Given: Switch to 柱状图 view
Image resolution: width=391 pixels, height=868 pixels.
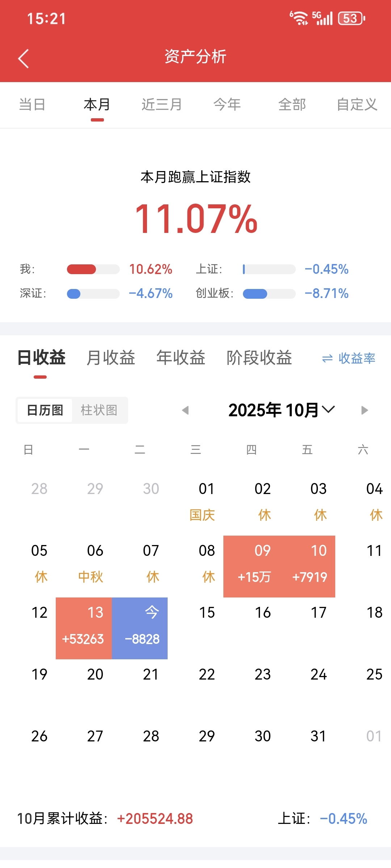Looking at the screenshot, I should click(99, 410).
